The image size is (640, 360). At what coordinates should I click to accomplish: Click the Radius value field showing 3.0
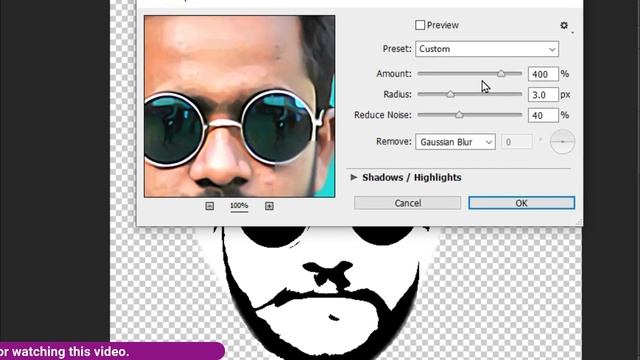[543, 95]
